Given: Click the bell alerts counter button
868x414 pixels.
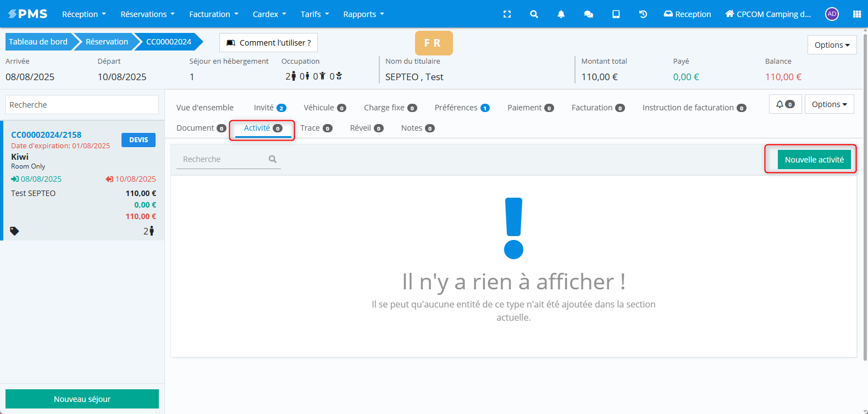Looking at the screenshot, I should pos(785,104).
